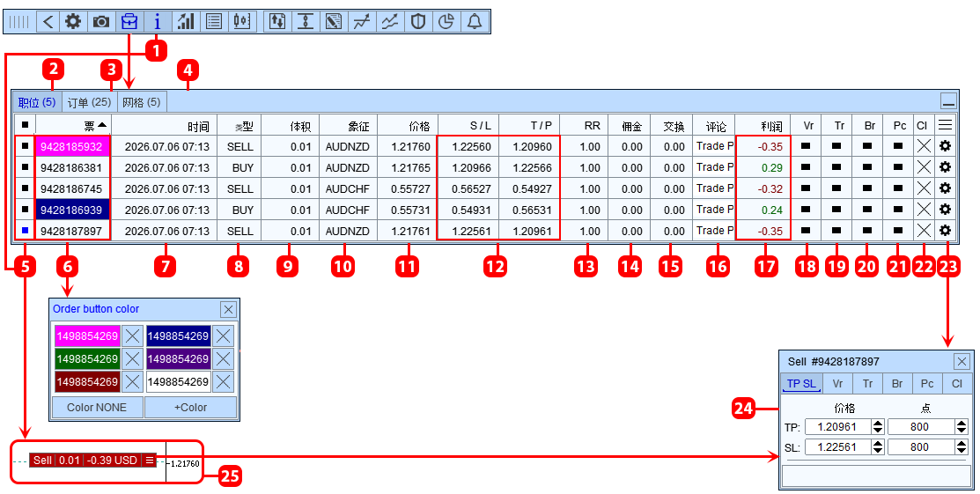Screen dimensions: 980x494
Task: Click the TP price field 1.20961
Action: click(837, 427)
